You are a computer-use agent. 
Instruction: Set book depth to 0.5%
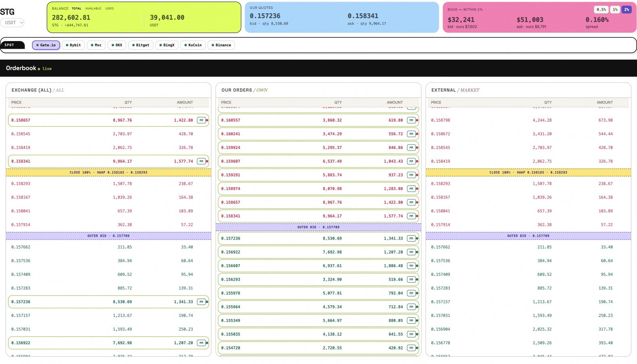click(601, 10)
